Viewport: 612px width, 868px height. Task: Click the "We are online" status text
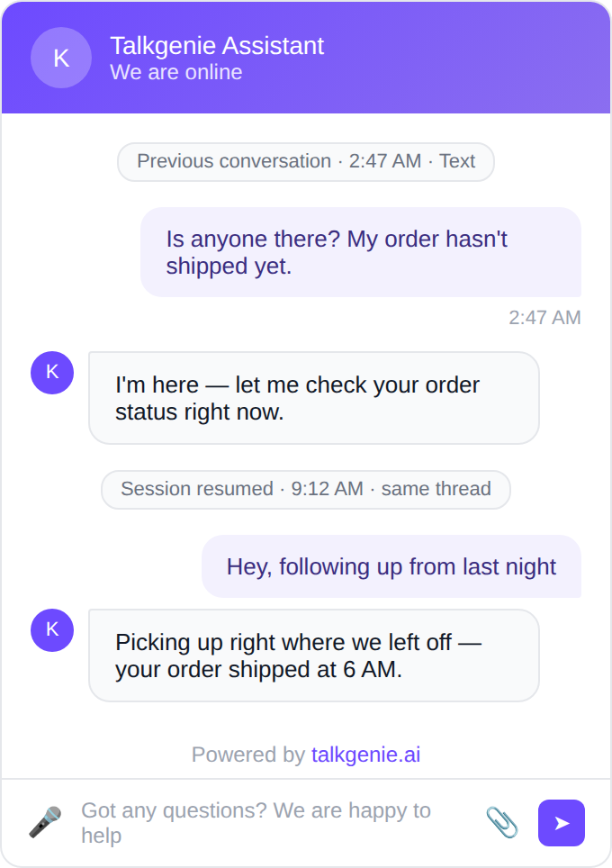pyautogui.click(x=176, y=73)
